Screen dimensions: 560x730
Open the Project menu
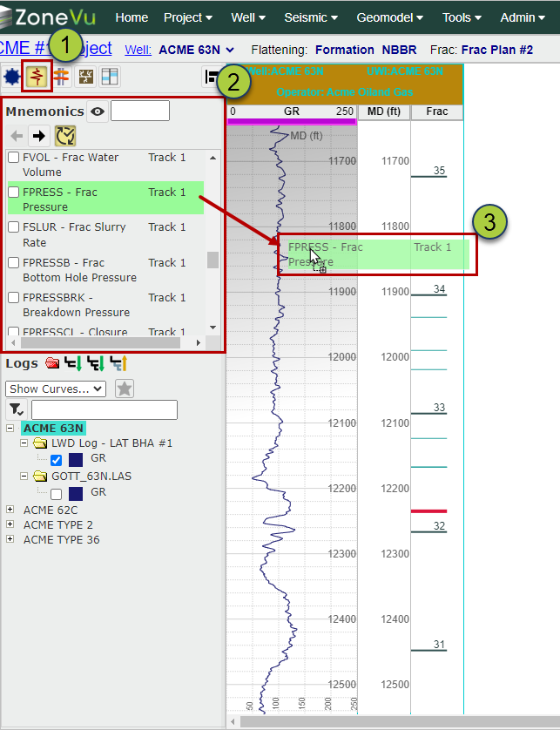[188, 17]
